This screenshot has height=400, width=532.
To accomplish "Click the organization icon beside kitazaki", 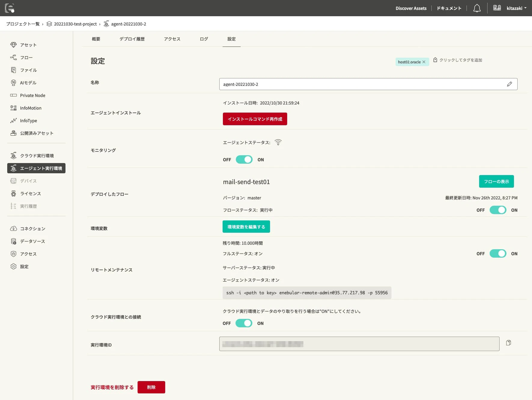I will (x=497, y=8).
